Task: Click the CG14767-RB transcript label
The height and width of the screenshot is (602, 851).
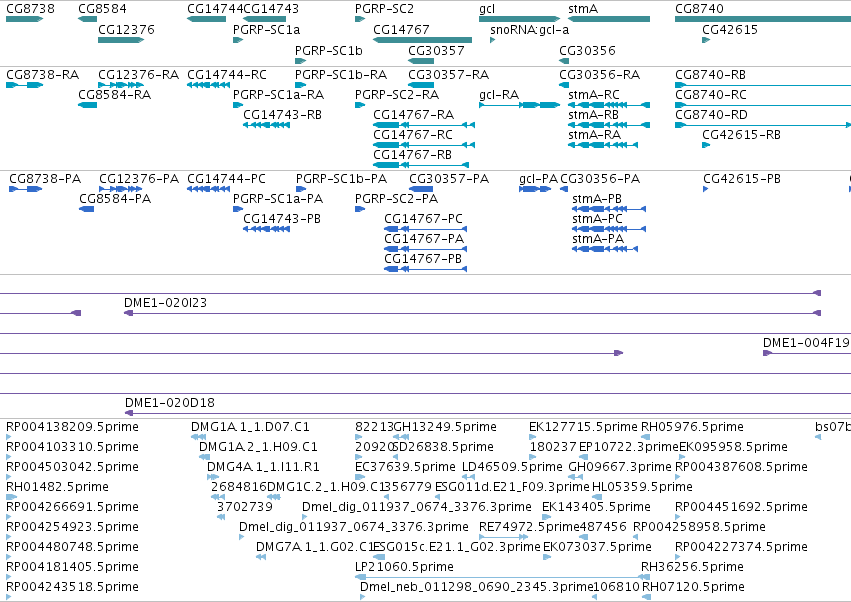Action: [x=412, y=155]
